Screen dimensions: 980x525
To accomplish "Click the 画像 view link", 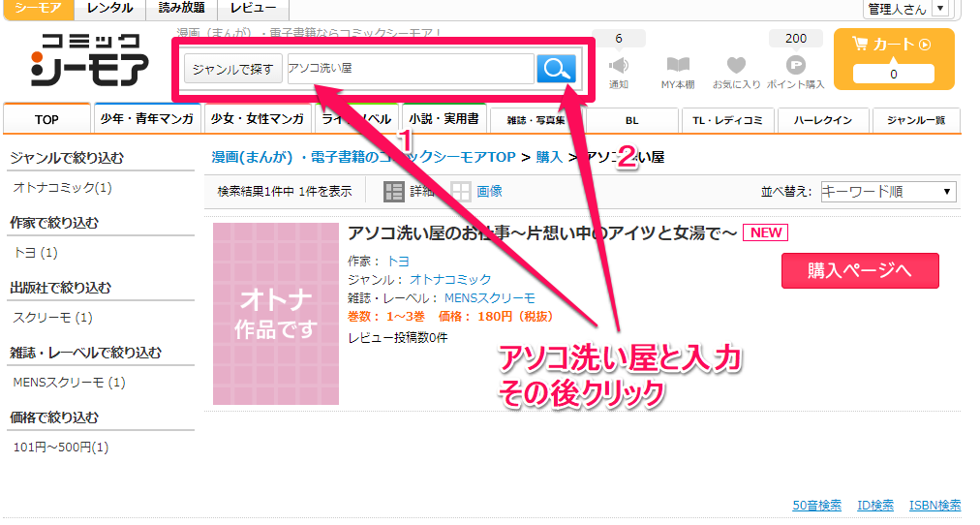I will pos(489,191).
